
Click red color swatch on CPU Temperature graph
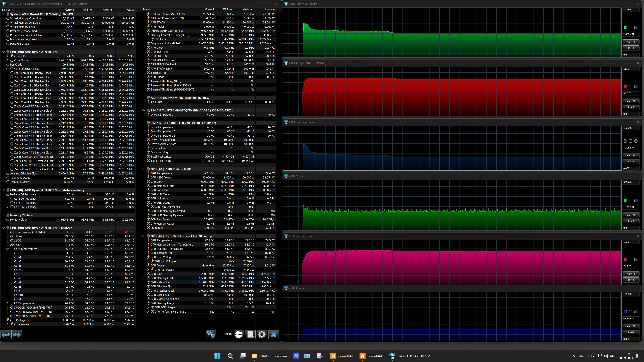click(625, 87)
